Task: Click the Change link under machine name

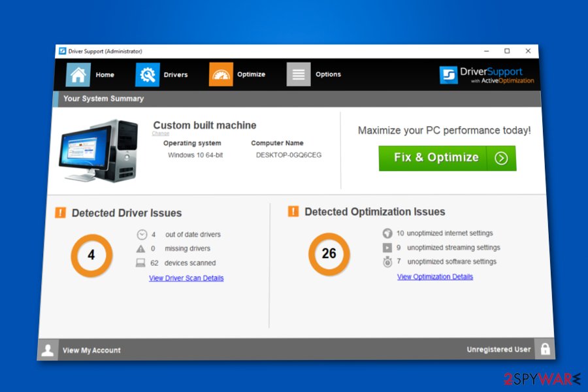Action: coord(161,133)
